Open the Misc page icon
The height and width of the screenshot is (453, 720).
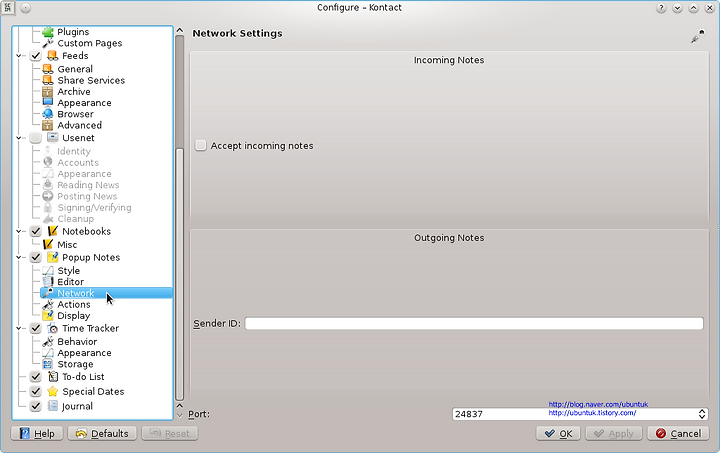(48, 245)
